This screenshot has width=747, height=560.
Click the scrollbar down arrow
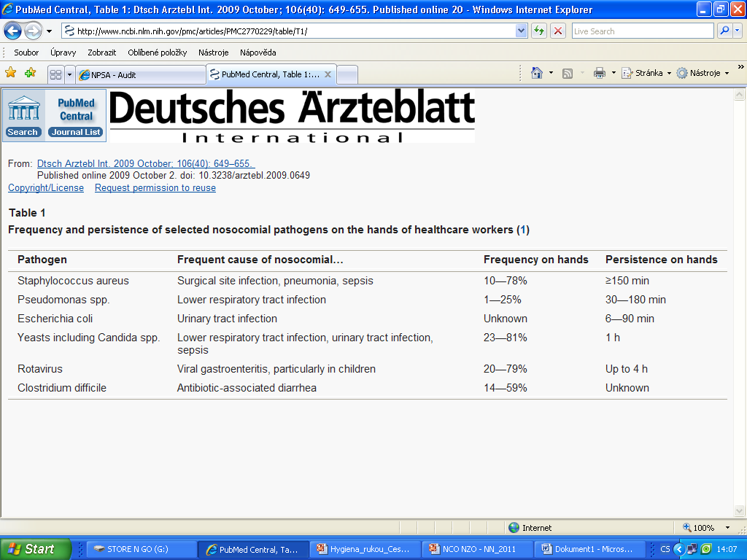pos(740,511)
